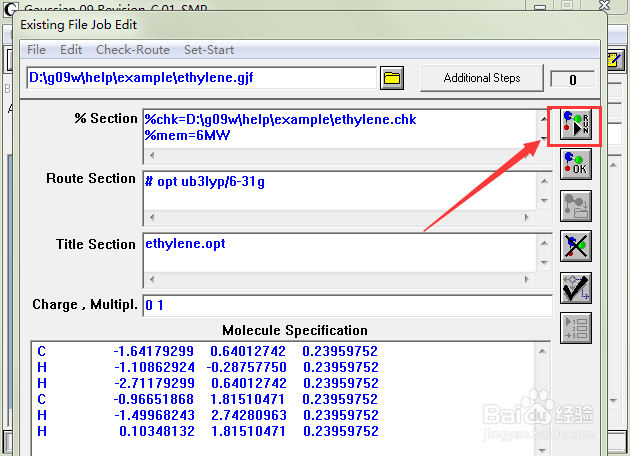Click the list steps icon button
This screenshot has height=456, width=630.
[x=576, y=328]
